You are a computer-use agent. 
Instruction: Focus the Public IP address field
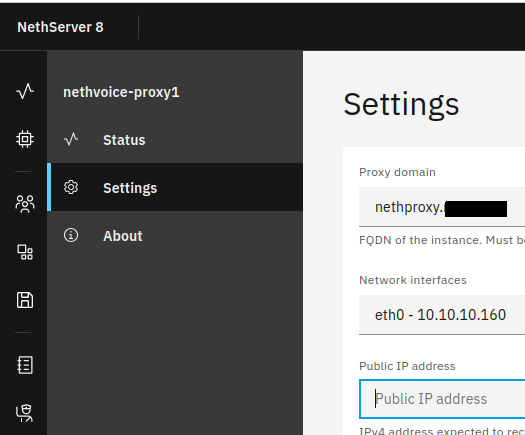point(442,399)
